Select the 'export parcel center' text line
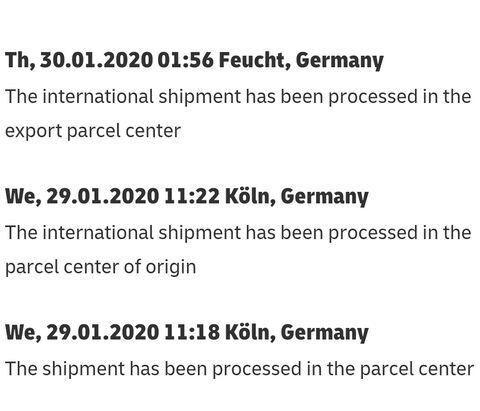The width and height of the screenshot is (480, 411). (93, 131)
